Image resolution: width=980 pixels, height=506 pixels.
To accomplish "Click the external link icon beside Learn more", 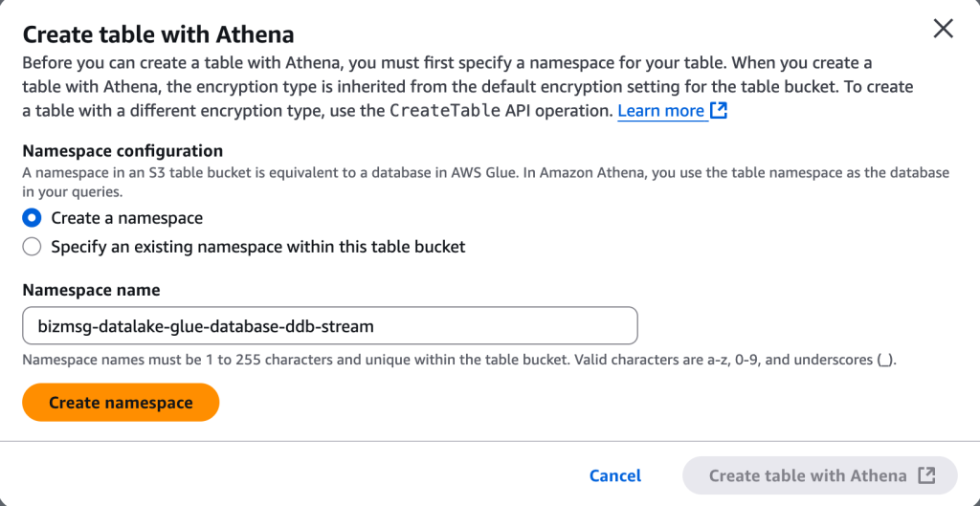I will (719, 111).
